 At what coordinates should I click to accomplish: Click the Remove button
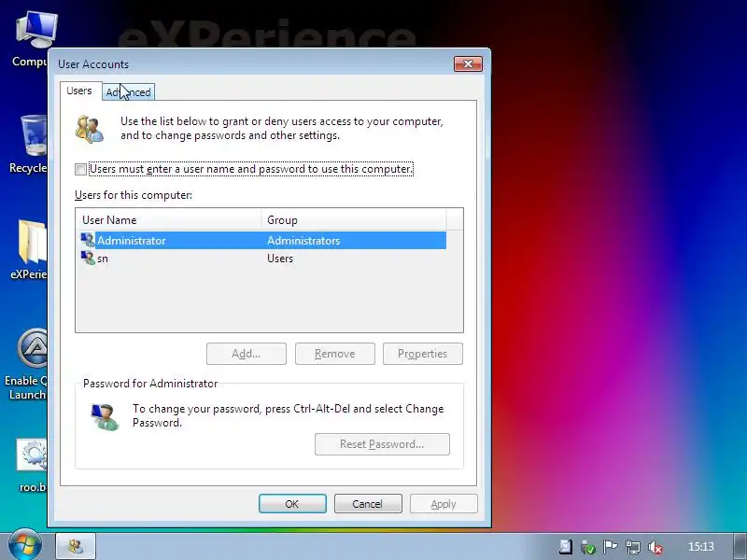click(335, 354)
